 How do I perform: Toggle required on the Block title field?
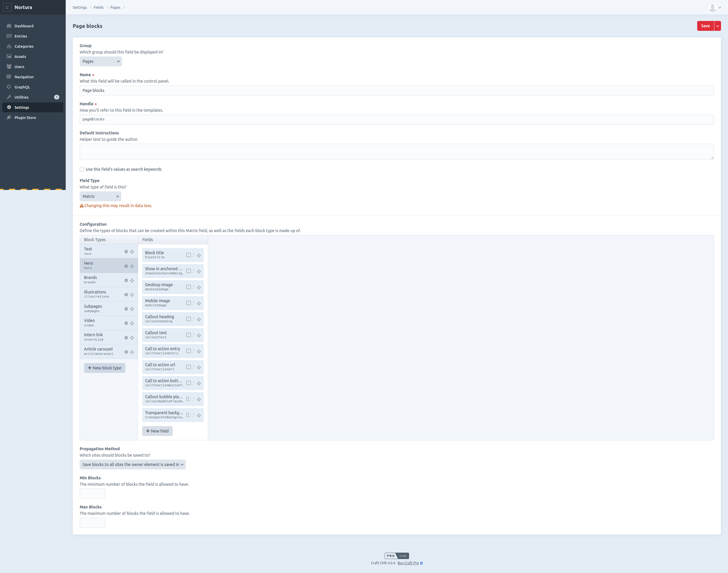(x=188, y=255)
